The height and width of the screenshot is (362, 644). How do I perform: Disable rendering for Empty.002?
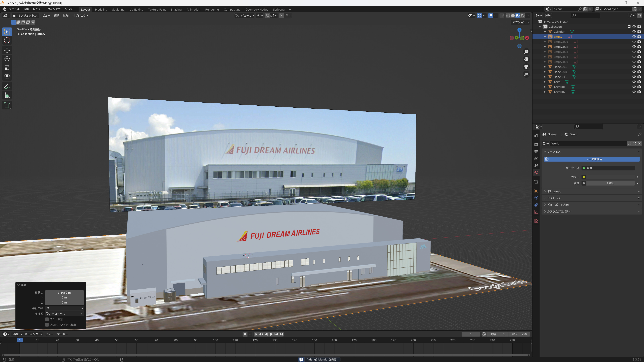coord(639,47)
